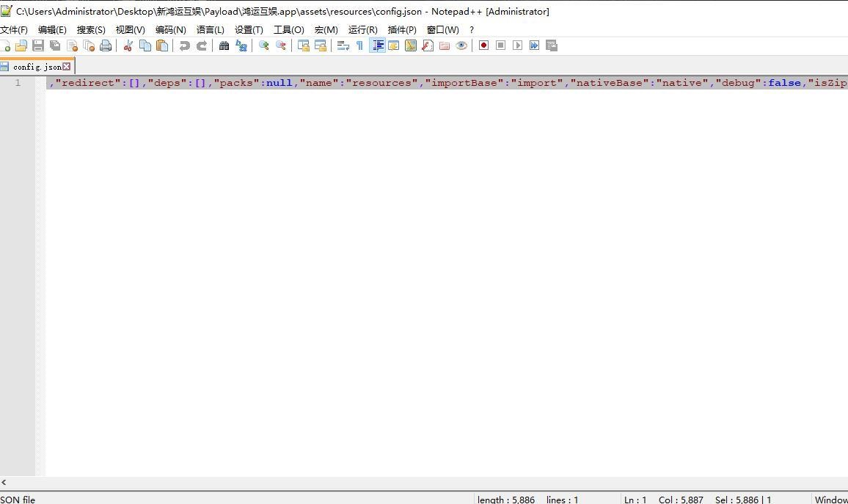The height and width of the screenshot is (504, 848).
Task: Expand the 插件(P) plugins menu
Action: click(401, 29)
